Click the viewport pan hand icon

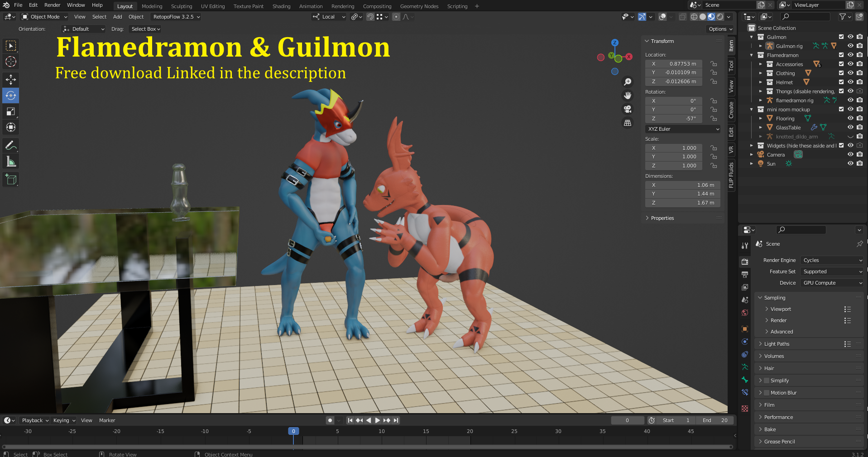(628, 95)
